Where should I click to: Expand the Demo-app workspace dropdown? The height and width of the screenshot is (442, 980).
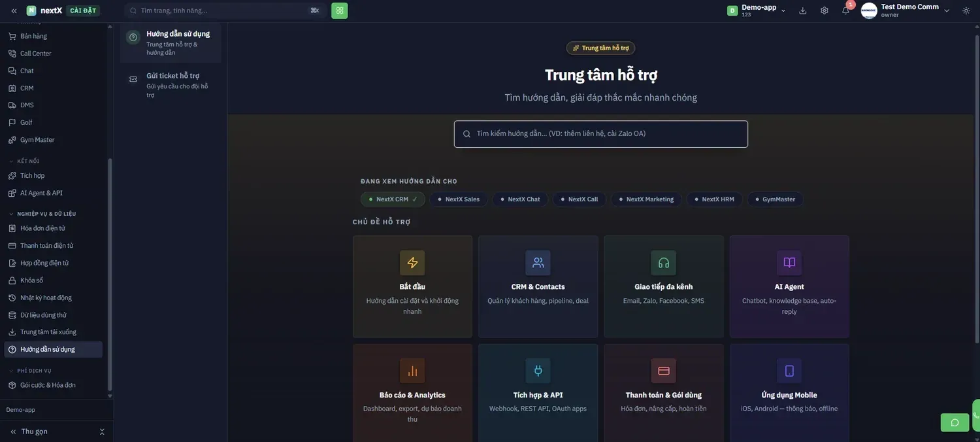pyautogui.click(x=783, y=10)
